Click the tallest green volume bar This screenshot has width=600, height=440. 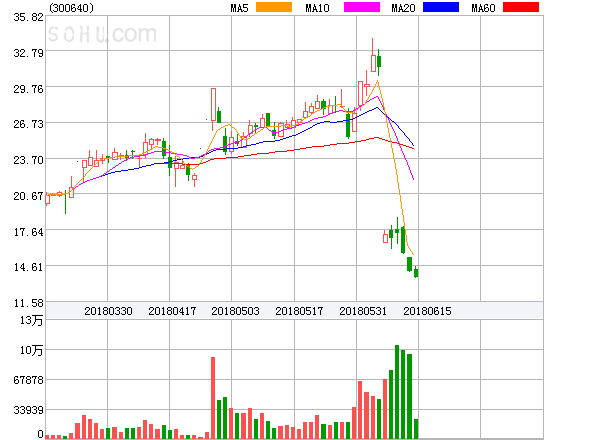tap(397, 392)
